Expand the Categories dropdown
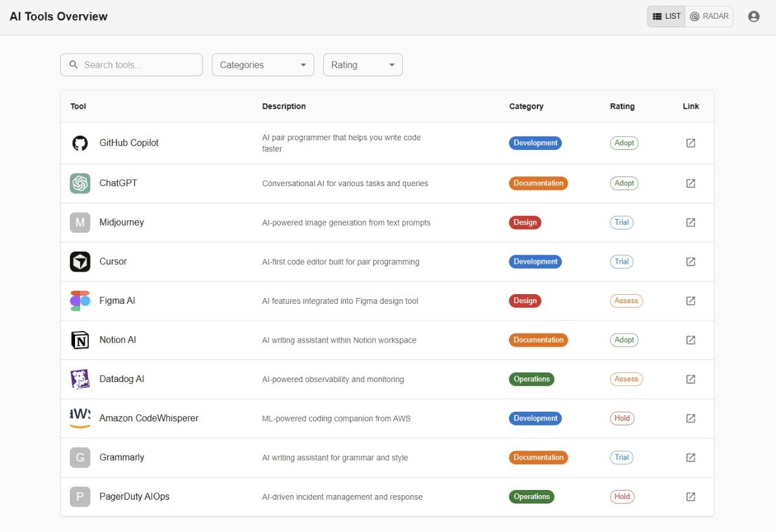This screenshot has height=532, width=776. [263, 65]
